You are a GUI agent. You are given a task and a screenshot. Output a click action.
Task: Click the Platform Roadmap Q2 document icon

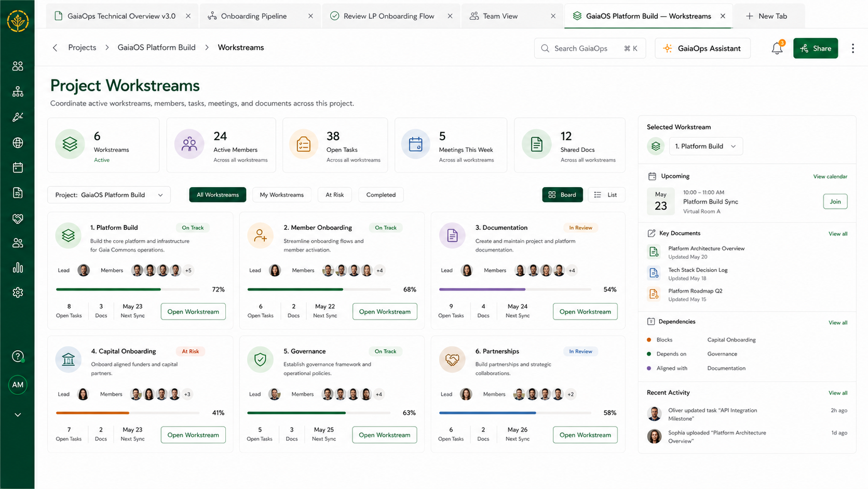point(654,295)
